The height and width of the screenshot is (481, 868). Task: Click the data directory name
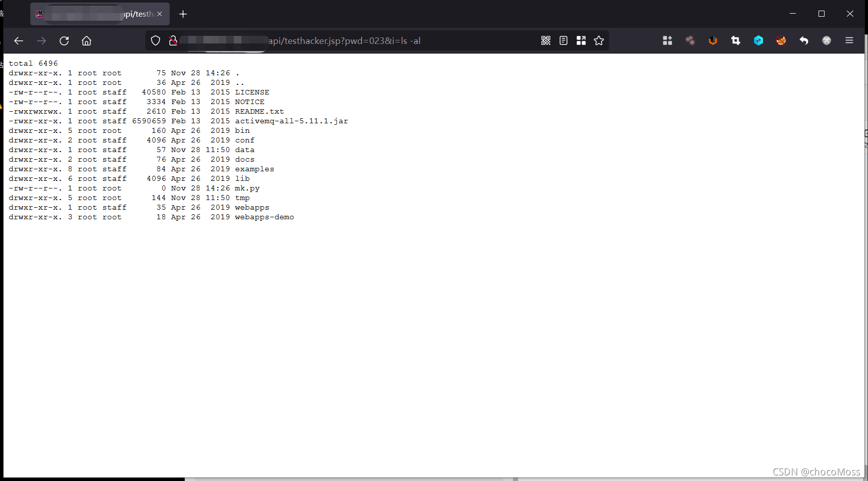coord(245,150)
